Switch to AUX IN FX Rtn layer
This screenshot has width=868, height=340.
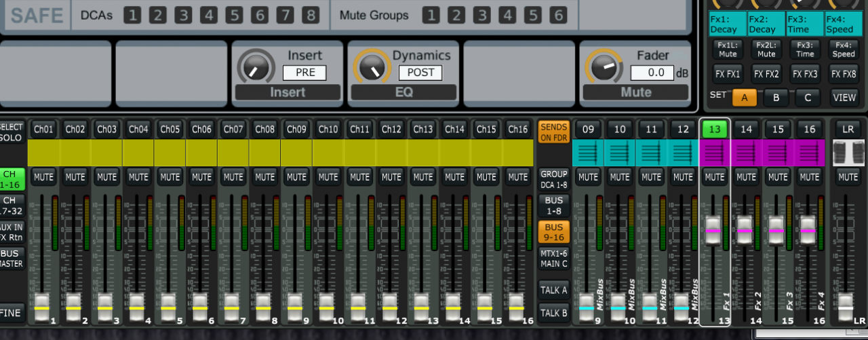click(x=12, y=233)
